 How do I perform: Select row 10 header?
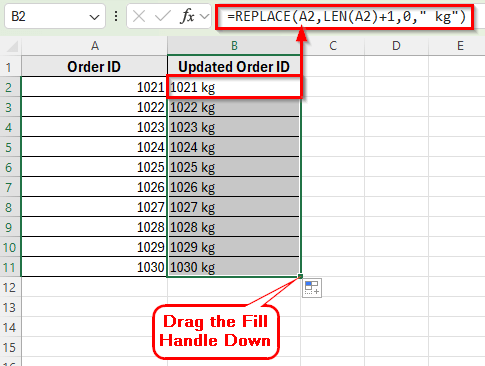10,247
